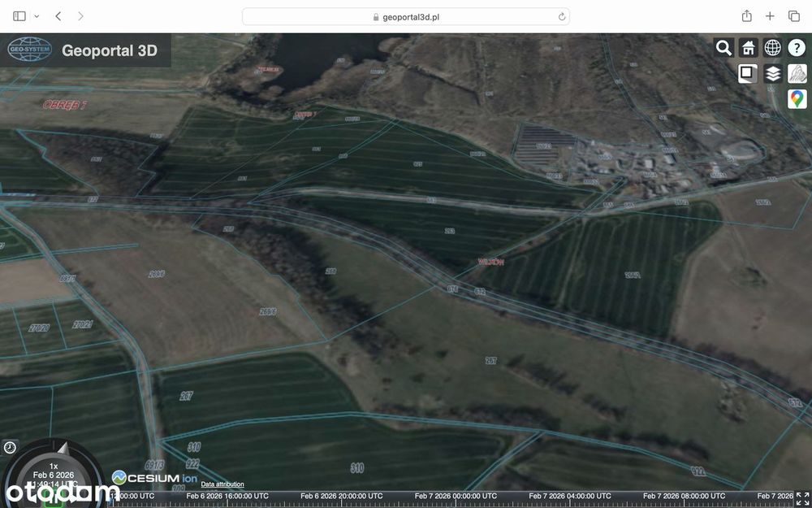Toggle the square shadow view button
This screenshot has height=508, width=812.
tap(748, 74)
